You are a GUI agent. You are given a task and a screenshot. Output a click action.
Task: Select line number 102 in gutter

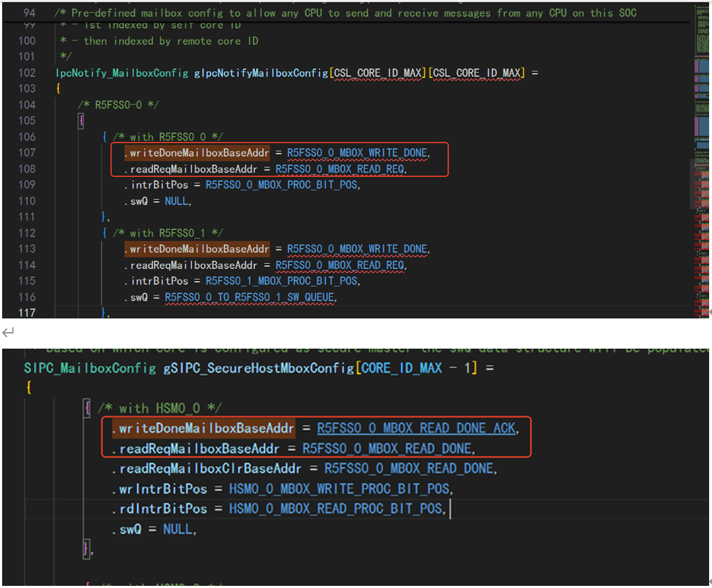(x=27, y=73)
